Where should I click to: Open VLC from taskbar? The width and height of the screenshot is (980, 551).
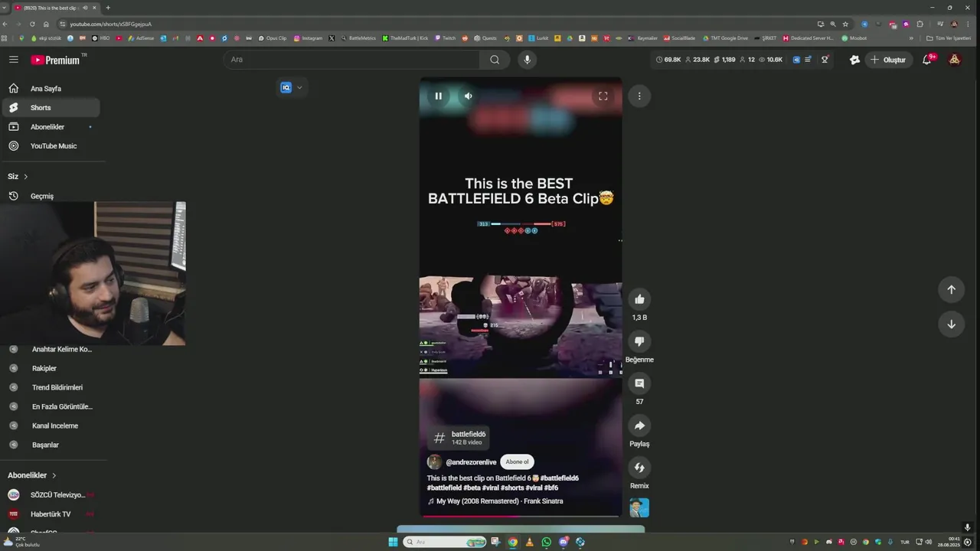(529, 542)
